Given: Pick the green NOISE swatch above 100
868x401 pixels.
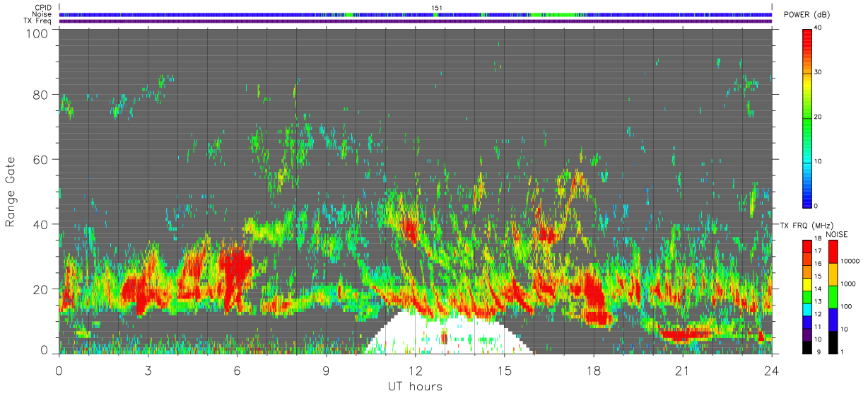Looking at the screenshot, I should (833, 296).
